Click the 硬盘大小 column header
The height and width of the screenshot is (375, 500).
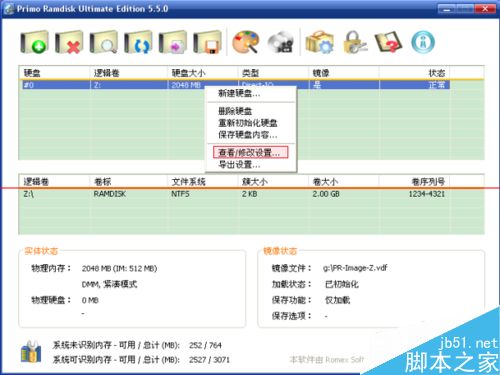coord(202,73)
